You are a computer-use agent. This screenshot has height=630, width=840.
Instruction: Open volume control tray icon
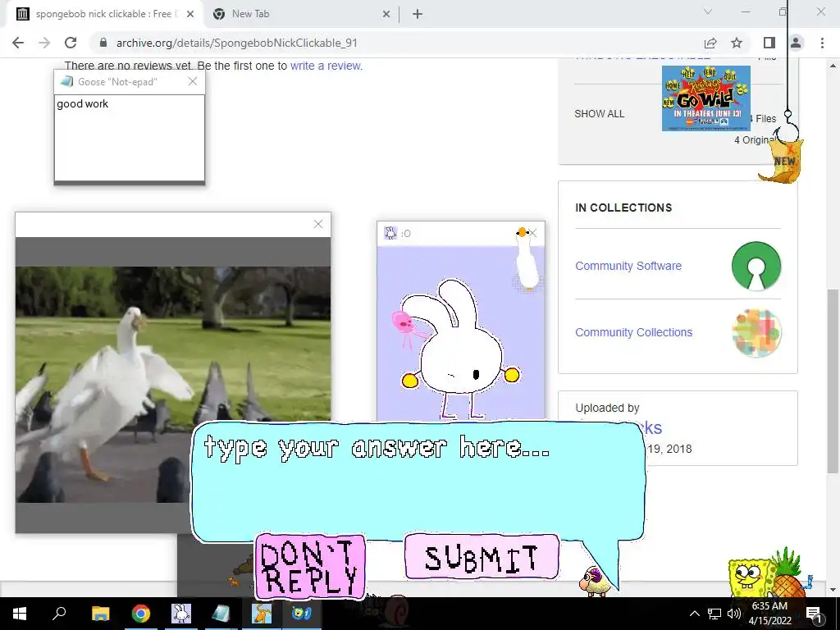coord(734,614)
